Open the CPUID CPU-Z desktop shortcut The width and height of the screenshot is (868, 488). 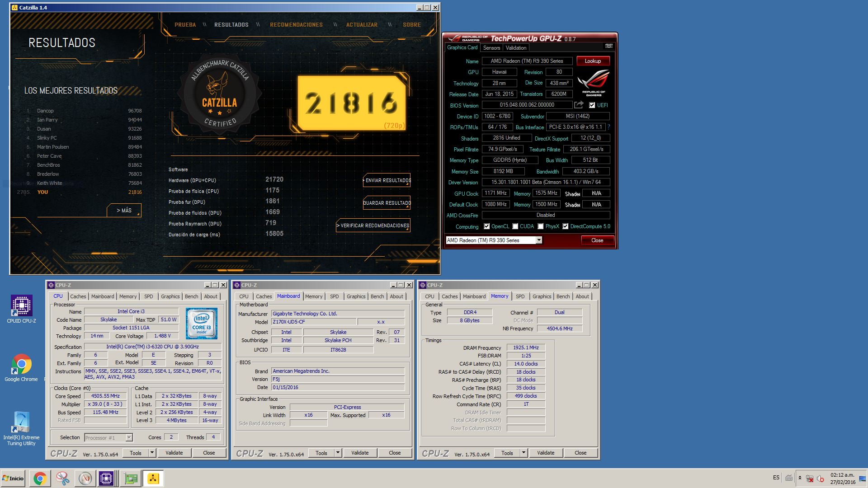[21, 310]
